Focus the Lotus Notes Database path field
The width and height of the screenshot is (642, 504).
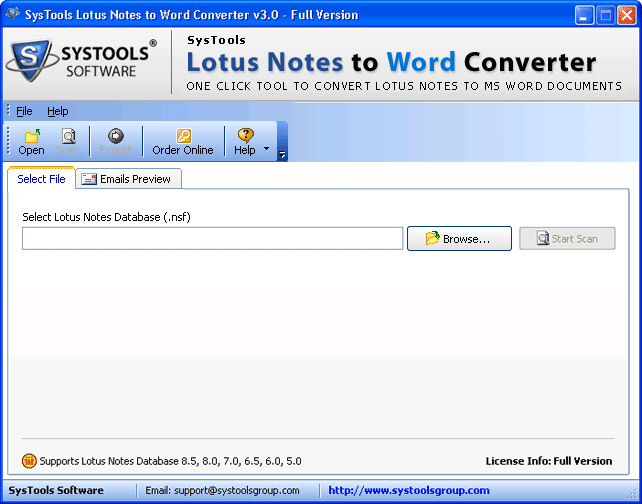point(212,238)
